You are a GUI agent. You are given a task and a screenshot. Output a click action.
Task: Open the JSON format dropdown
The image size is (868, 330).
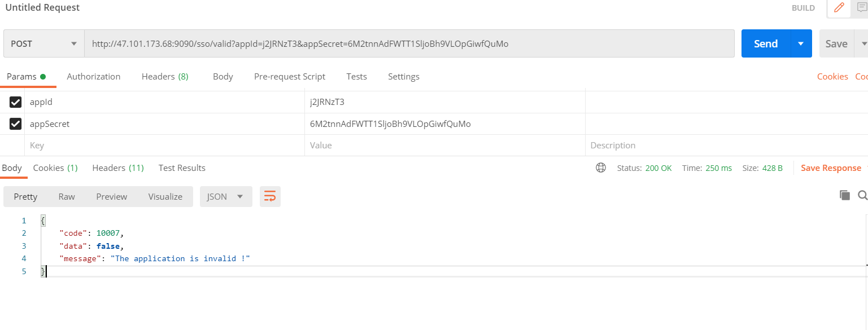click(225, 196)
